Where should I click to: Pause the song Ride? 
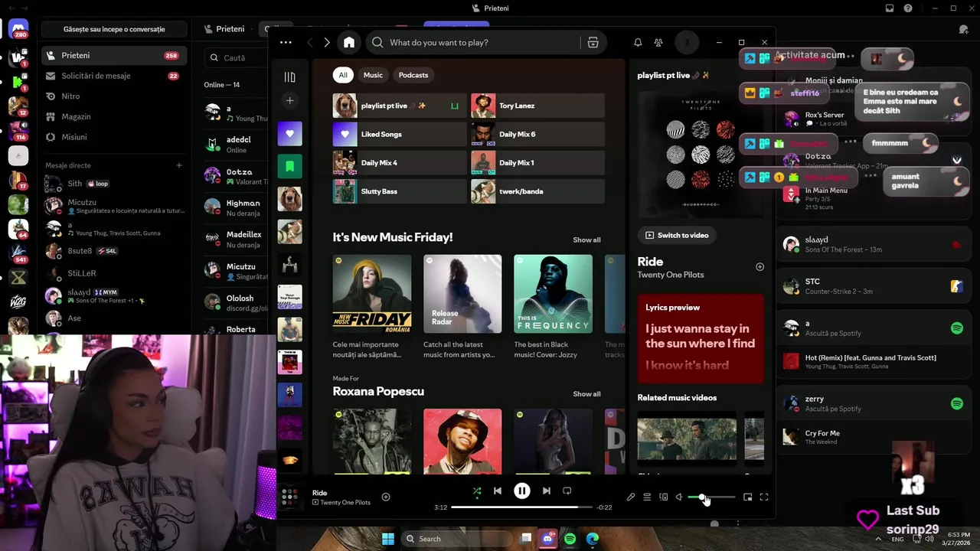[522, 491]
